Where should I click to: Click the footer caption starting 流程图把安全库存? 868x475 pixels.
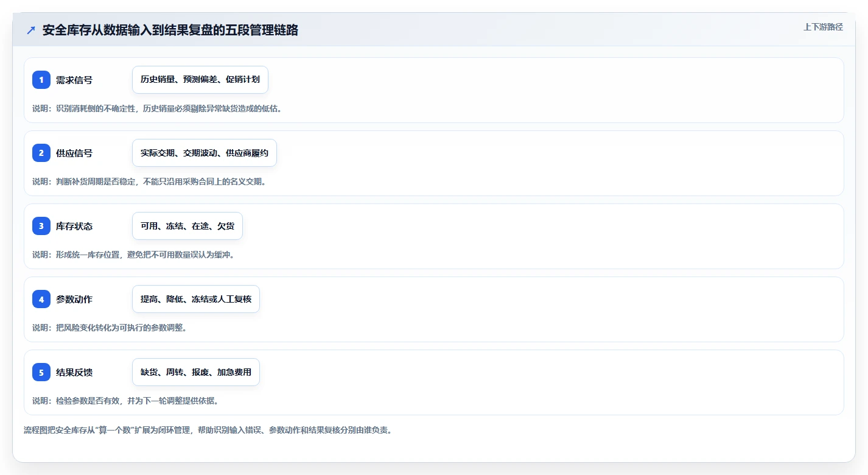pyautogui.click(x=208, y=430)
